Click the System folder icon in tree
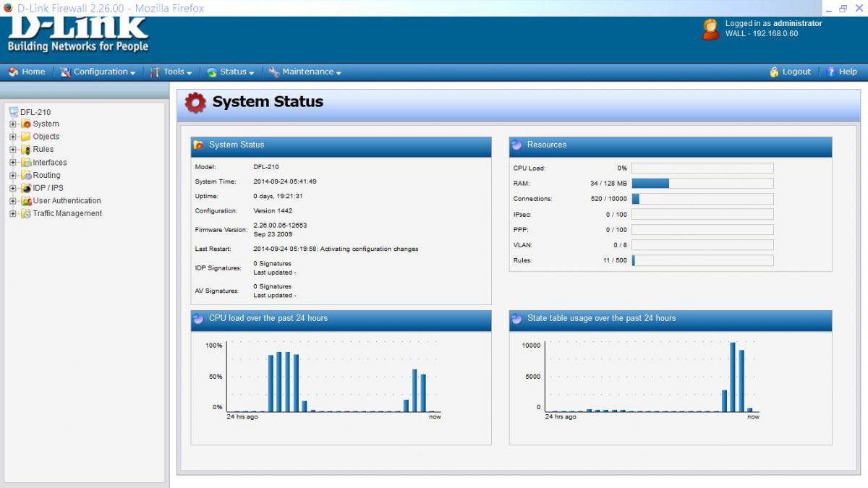This screenshot has height=488, width=868. pyautogui.click(x=26, y=124)
